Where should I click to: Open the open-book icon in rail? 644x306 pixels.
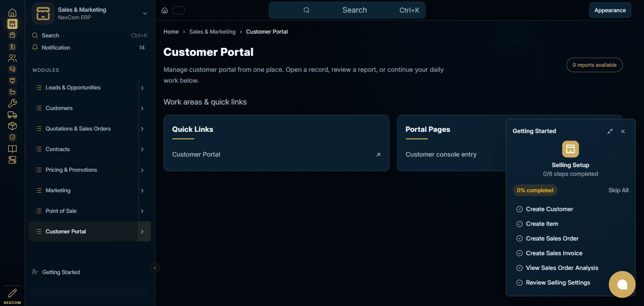click(x=13, y=149)
